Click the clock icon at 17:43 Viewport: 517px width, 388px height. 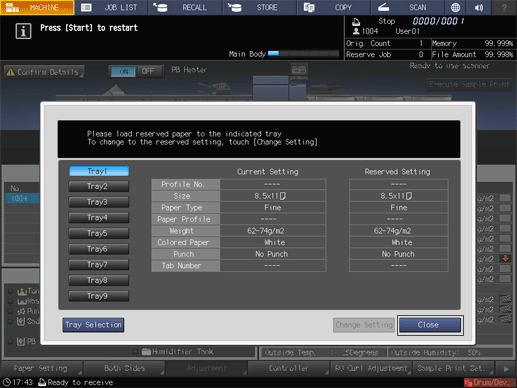coord(7,382)
